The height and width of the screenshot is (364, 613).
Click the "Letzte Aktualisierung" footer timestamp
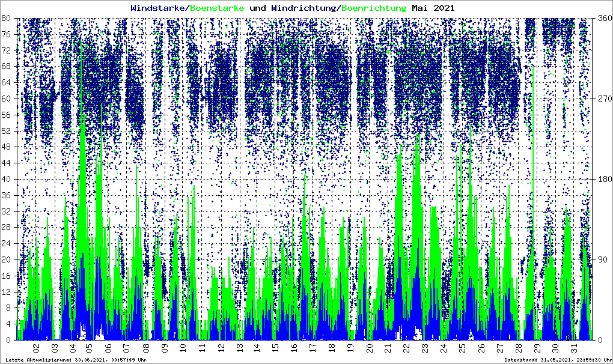click(75, 359)
